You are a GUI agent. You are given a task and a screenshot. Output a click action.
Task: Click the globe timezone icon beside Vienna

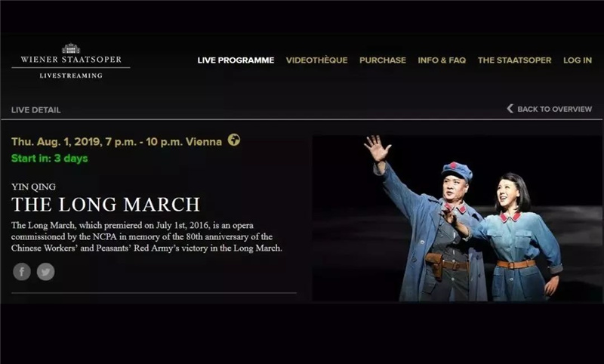(234, 140)
